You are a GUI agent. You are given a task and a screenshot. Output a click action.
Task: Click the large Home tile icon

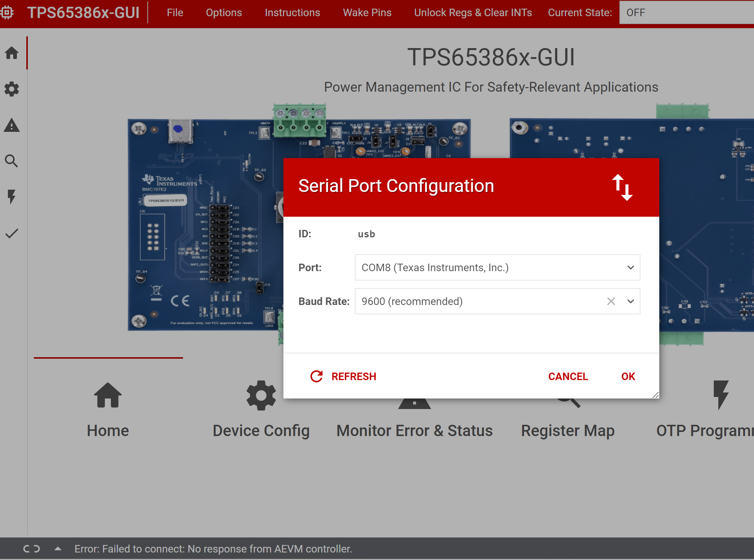click(108, 395)
